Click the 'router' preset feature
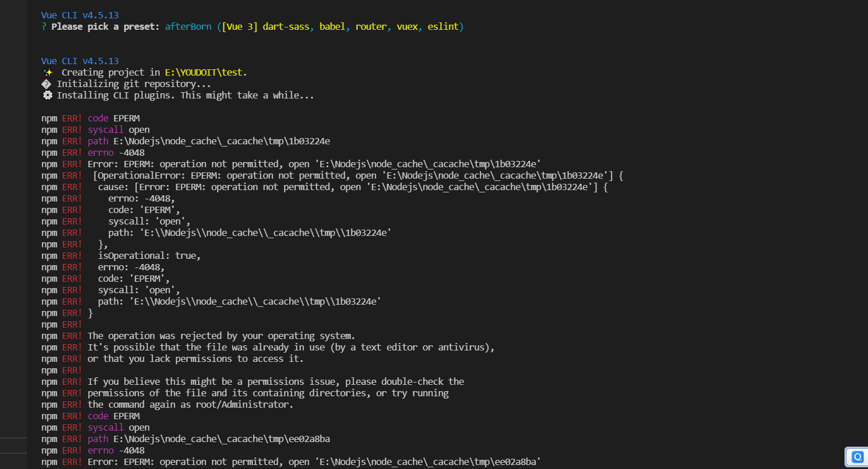Screen dimensions: 868x469 (x=371, y=26)
